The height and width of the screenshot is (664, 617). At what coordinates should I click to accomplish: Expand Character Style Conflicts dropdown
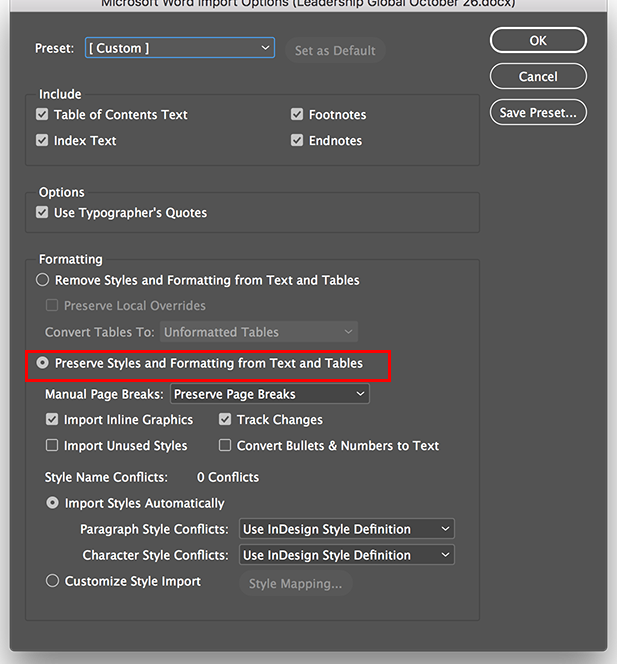pos(347,555)
